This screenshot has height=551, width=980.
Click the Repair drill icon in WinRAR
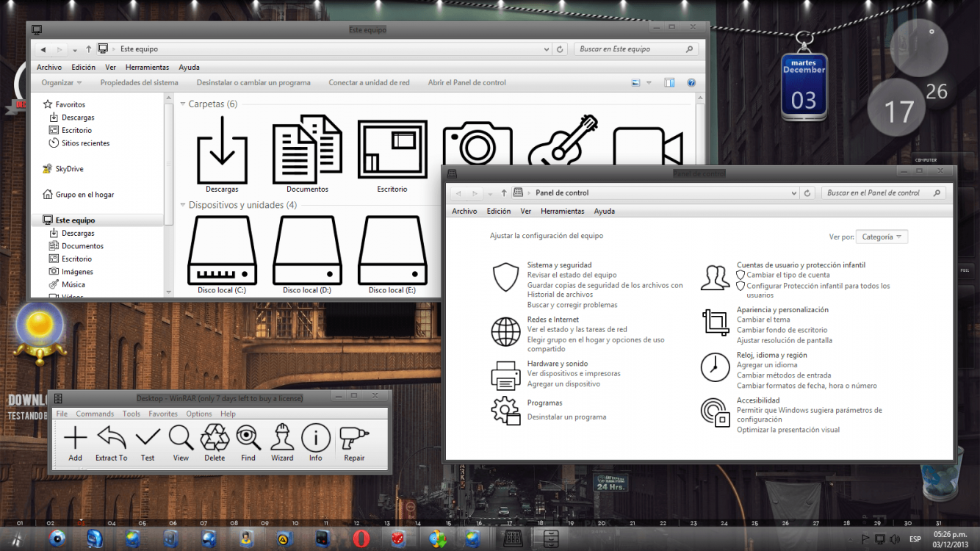pos(354,439)
